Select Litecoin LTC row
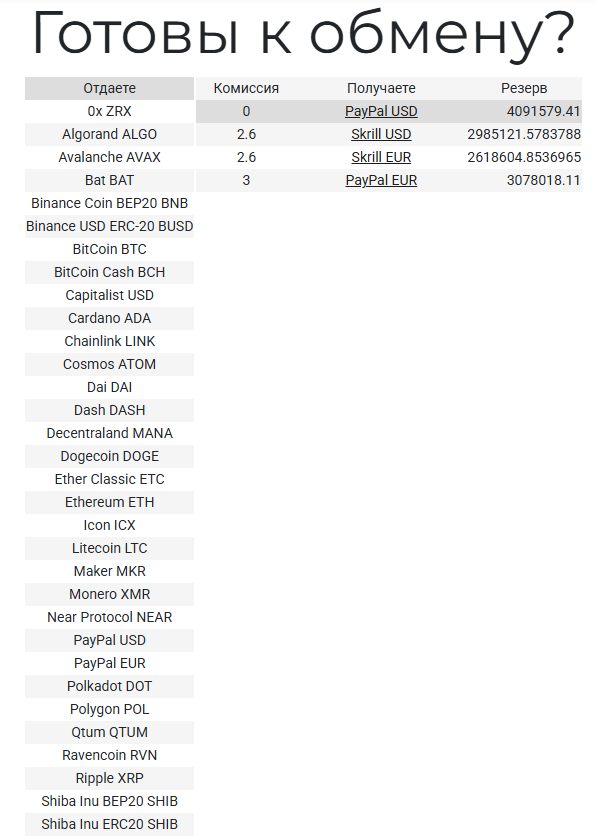The height and width of the screenshot is (836, 596). (x=109, y=548)
